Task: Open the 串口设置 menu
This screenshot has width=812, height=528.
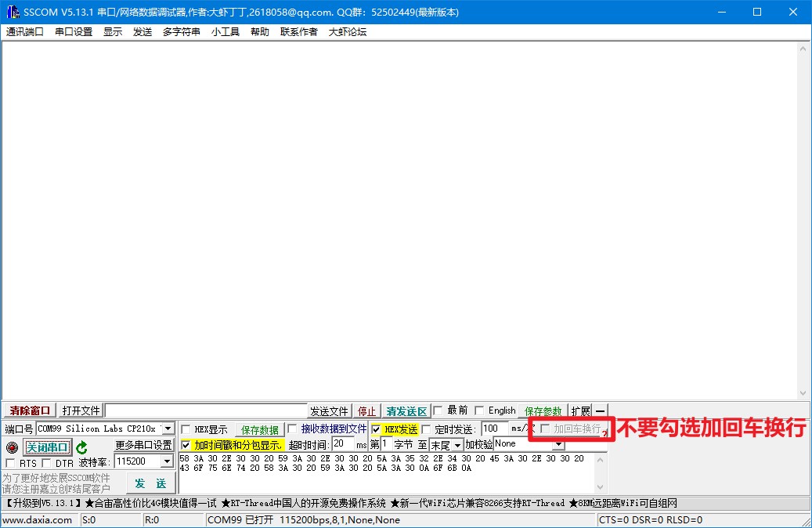Action: click(x=74, y=32)
